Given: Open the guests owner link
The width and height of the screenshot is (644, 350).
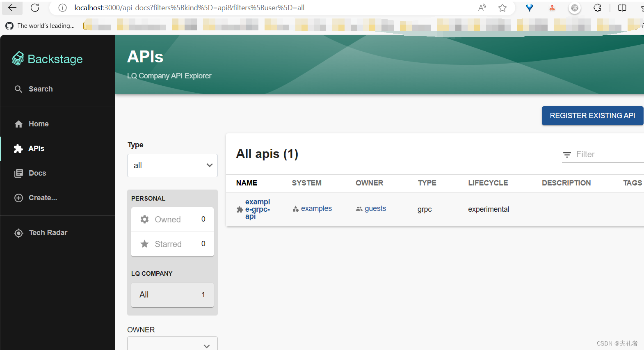Looking at the screenshot, I should pyautogui.click(x=375, y=208).
